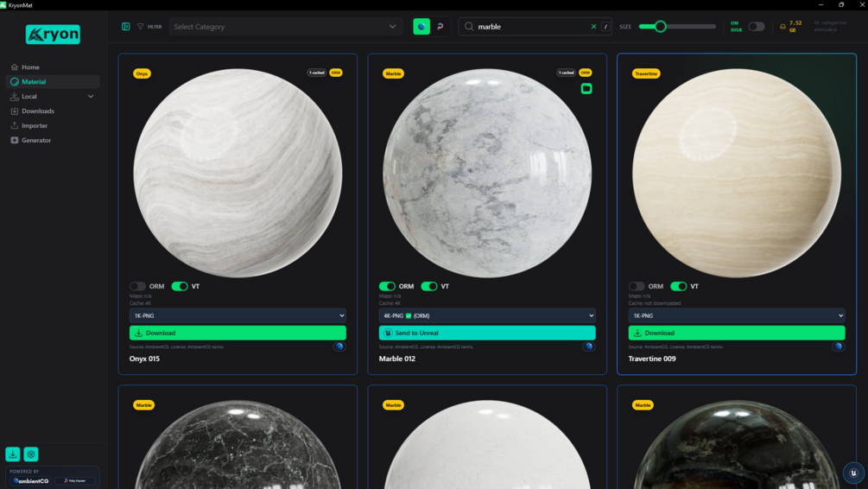Click the AmbientCG logo in Powered By box
This screenshot has width=868, height=489.
click(31, 480)
